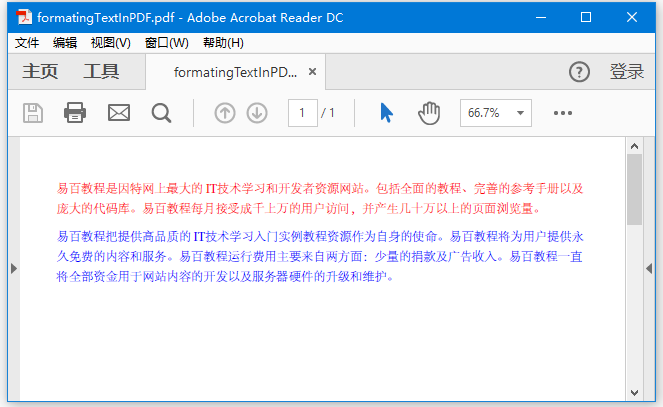663x407 pixels.
Task: Click the Save file icon
Action: click(x=33, y=113)
